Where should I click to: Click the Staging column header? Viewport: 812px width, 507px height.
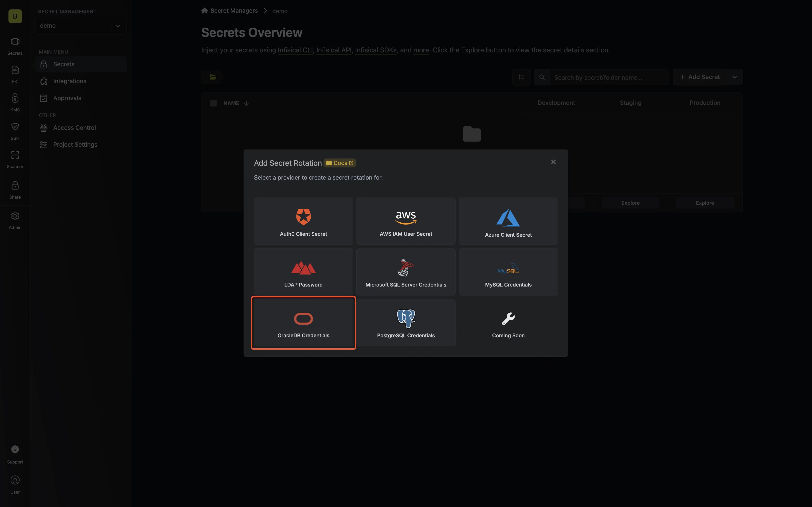tap(630, 103)
